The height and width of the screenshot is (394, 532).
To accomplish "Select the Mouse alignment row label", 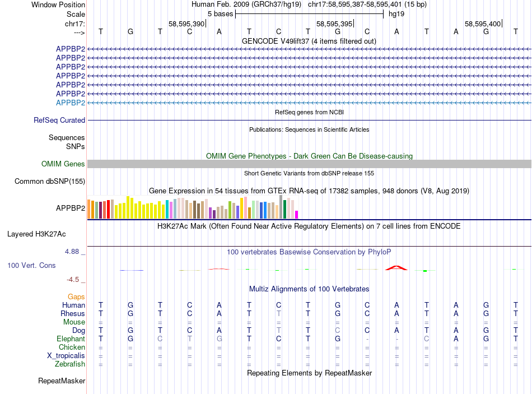I will pos(74,322).
